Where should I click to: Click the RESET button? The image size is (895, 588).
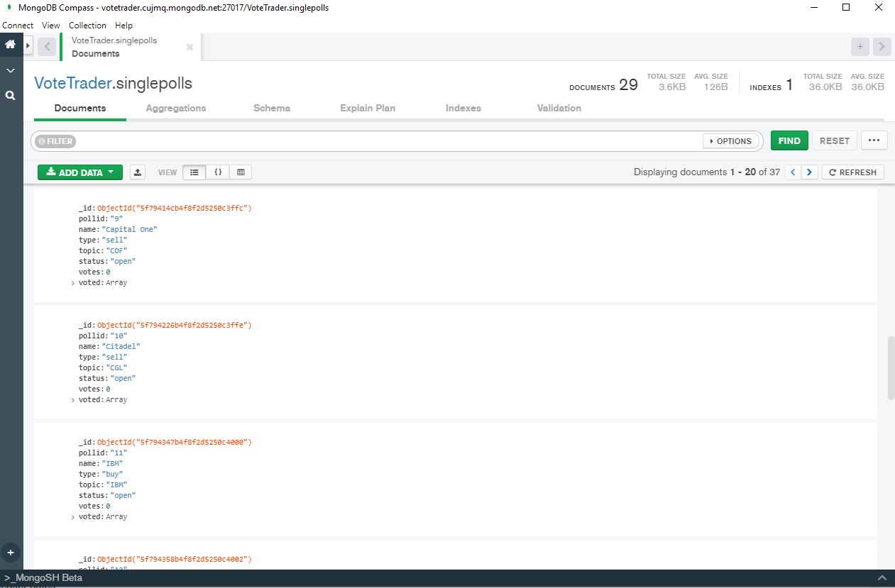[835, 141]
